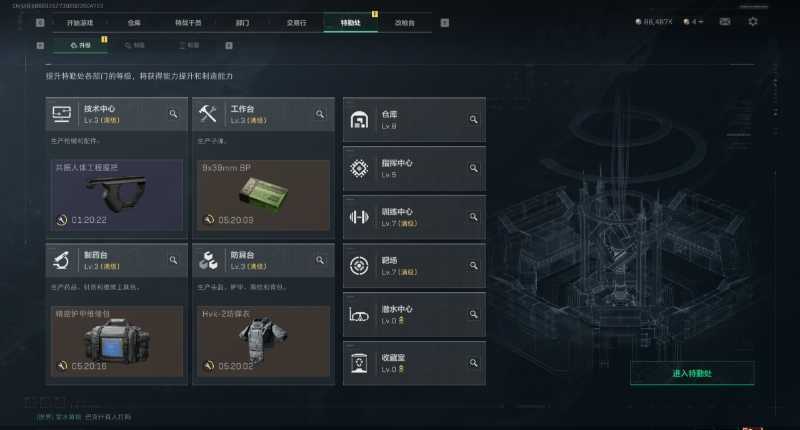
Task: Click magnifier icon on 工作台 panel
Action: 320,114
